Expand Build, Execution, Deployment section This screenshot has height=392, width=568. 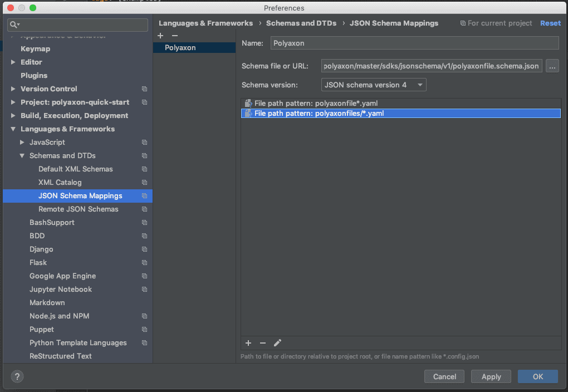[x=13, y=116]
